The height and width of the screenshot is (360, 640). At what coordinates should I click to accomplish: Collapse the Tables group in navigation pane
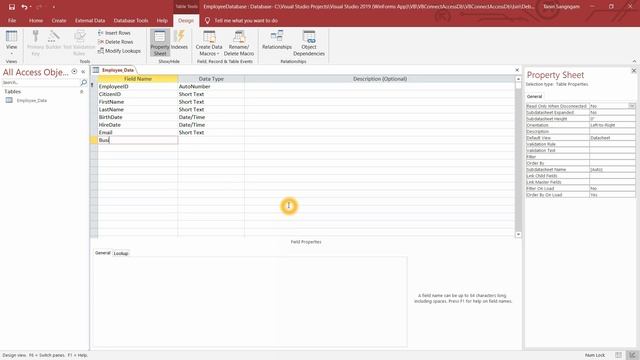tap(82, 92)
